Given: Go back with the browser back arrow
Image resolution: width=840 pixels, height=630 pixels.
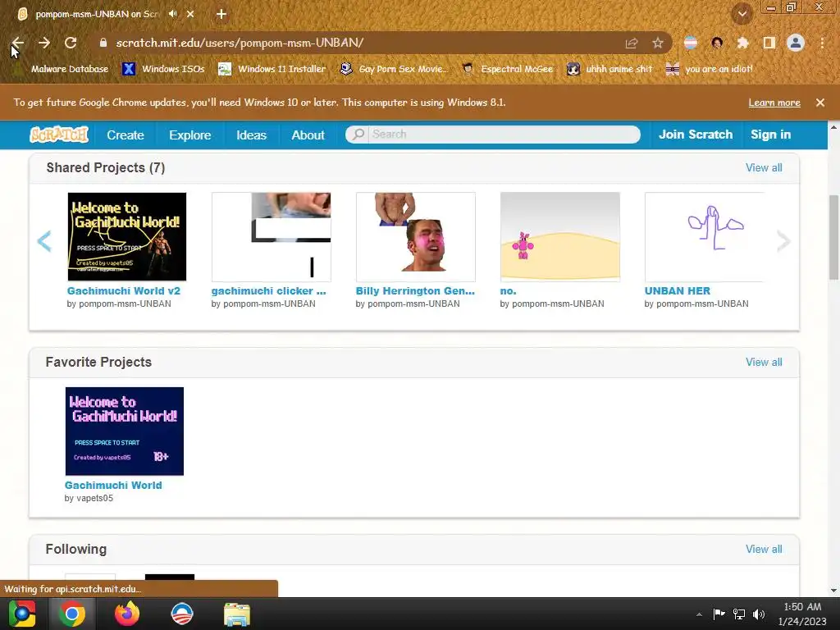Looking at the screenshot, I should coord(18,43).
